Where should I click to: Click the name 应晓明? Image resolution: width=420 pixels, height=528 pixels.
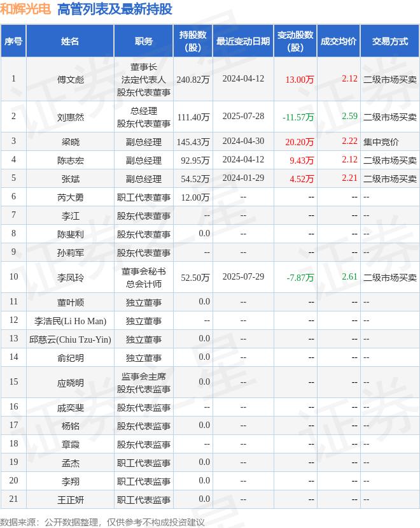point(71,383)
